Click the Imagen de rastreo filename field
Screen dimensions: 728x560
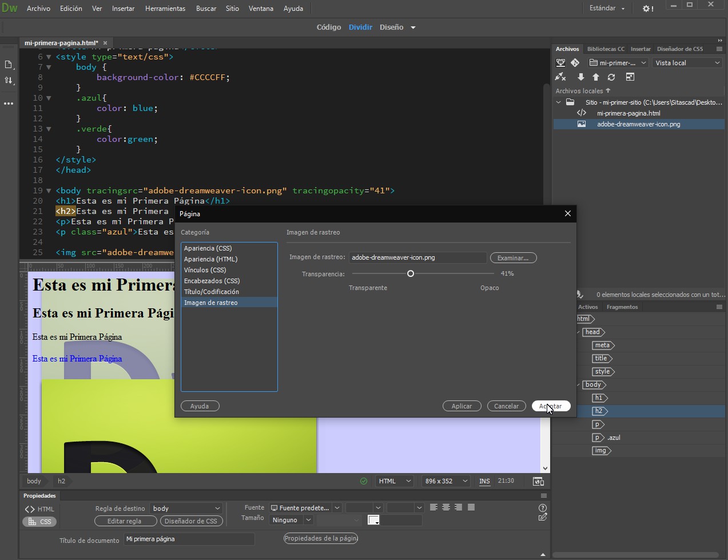[x=417, y=258]
